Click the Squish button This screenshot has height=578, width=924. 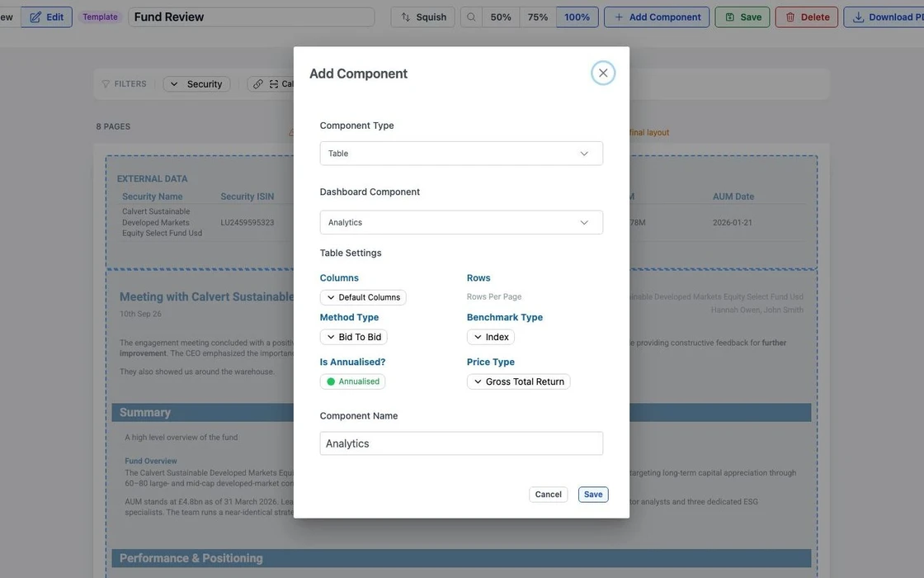click(422, 17)
